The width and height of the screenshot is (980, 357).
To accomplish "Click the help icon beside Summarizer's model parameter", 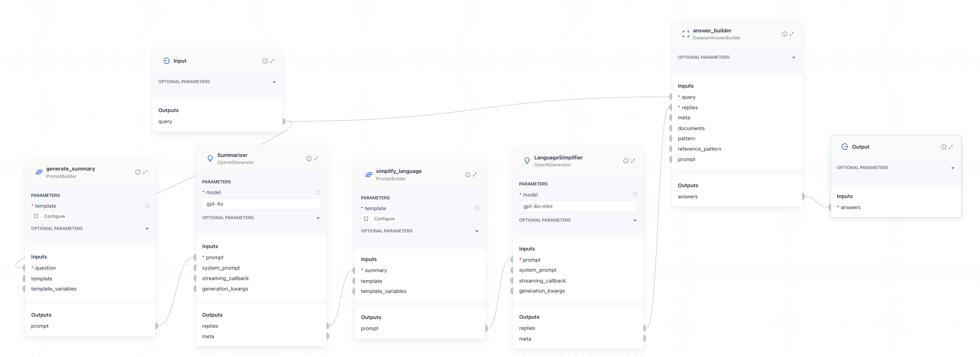I will coord(318,192).
